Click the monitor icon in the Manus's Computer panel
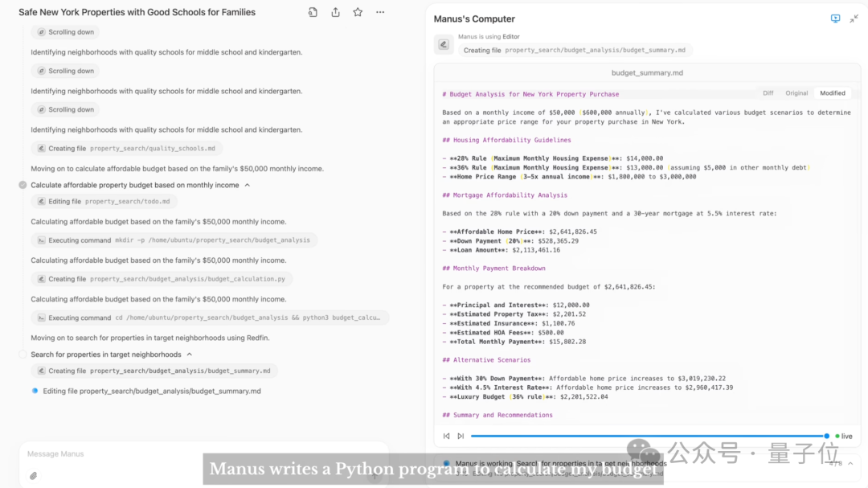Image resolution: width=868 pixels, height=488 pixels. (835, 18)
